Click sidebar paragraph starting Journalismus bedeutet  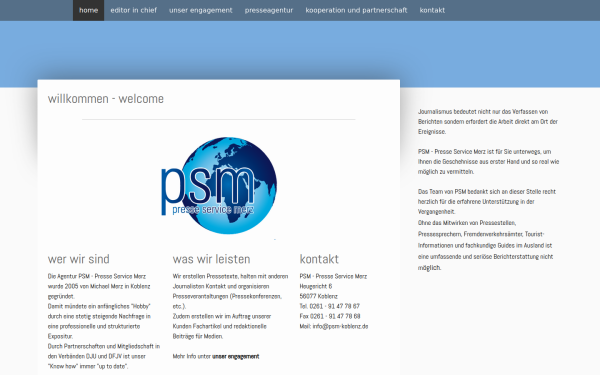pos(488,122)
